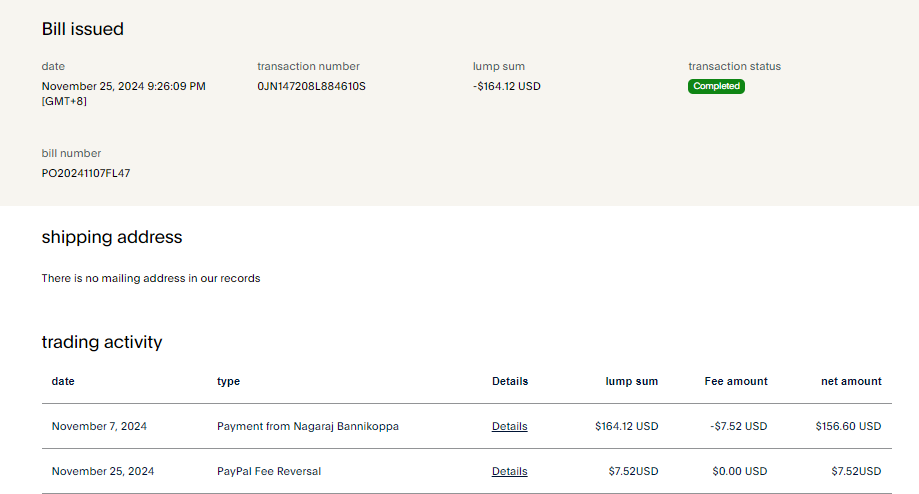
Task: Click the -$164.12 USD total amount
Action: coord(506,86)
